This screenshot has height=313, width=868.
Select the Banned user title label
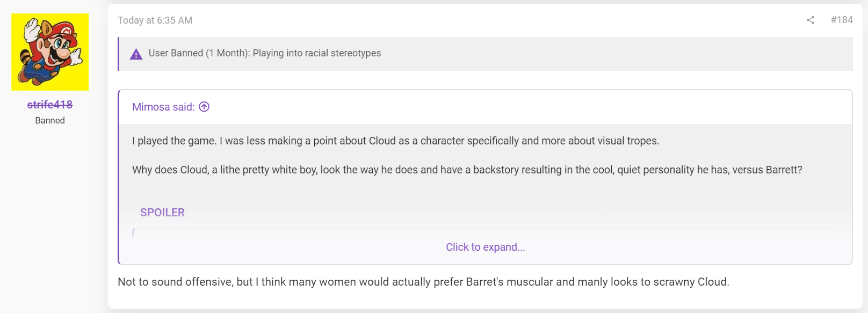[50, 120]
